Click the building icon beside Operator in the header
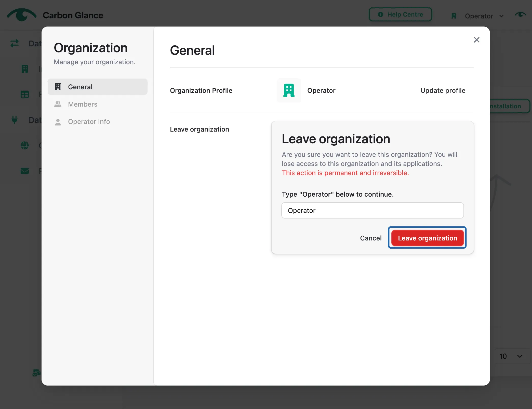This screenshot has height=409, width=532. (x=454, y=16)
